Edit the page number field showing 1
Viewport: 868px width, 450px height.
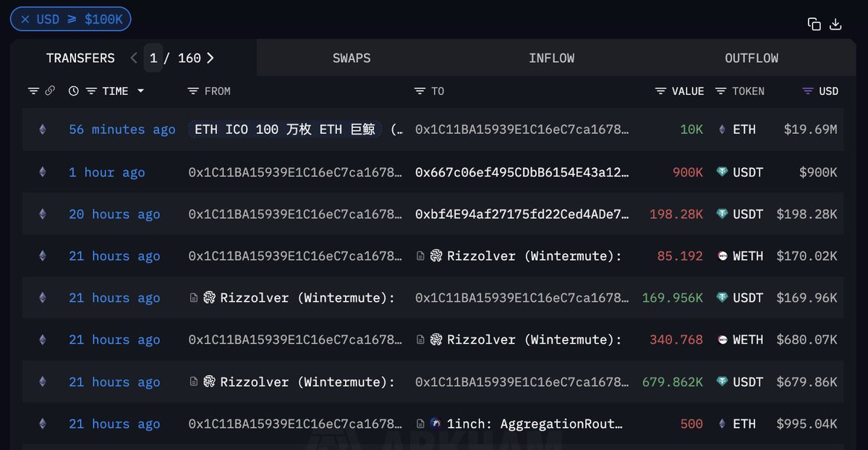tap(153, 58)
